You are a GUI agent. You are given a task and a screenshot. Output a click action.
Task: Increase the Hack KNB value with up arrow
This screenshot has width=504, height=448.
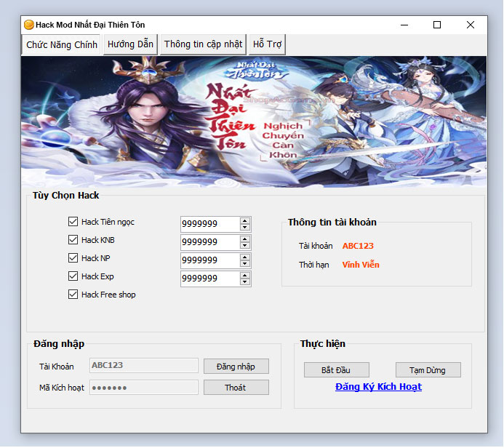tap(245, 239)
